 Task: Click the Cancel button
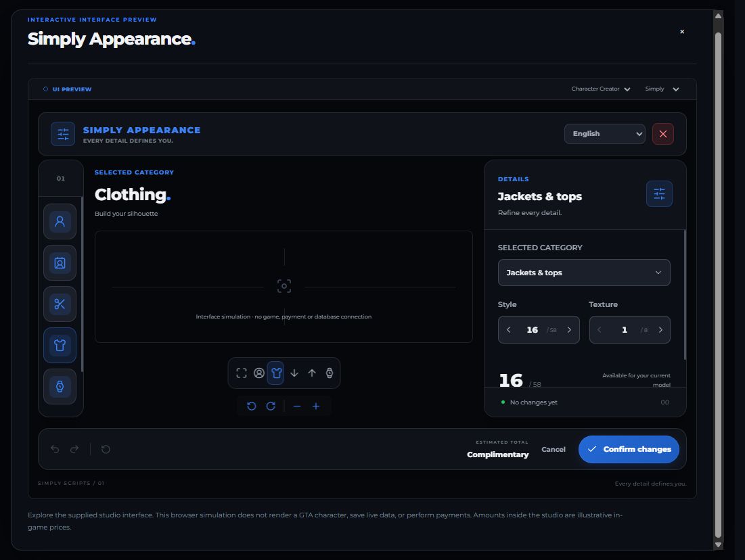click(554, 449)
